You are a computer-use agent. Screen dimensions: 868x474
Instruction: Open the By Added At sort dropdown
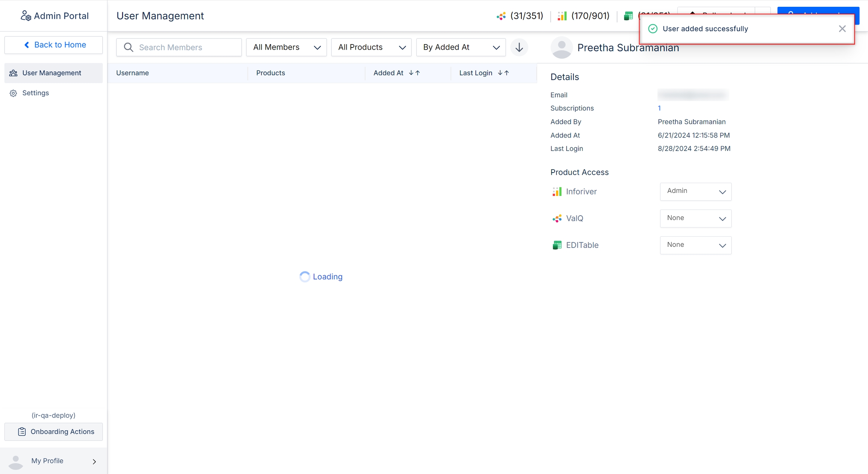[461, 47]
